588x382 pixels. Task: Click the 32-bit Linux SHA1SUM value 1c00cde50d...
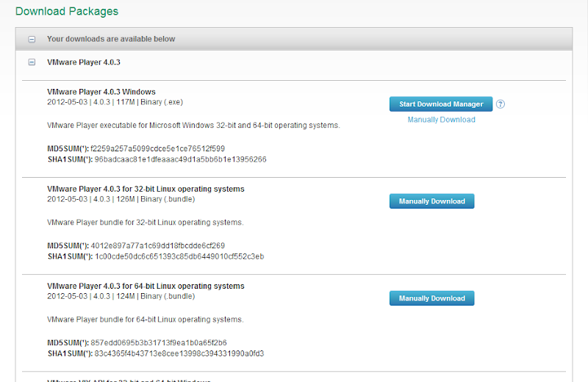[179, 256]
